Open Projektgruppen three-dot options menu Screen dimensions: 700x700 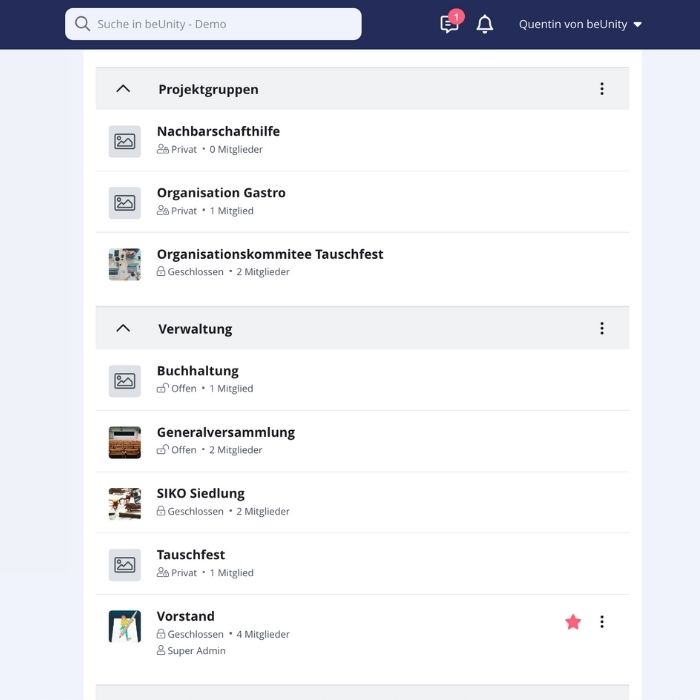tap(601, 89)
